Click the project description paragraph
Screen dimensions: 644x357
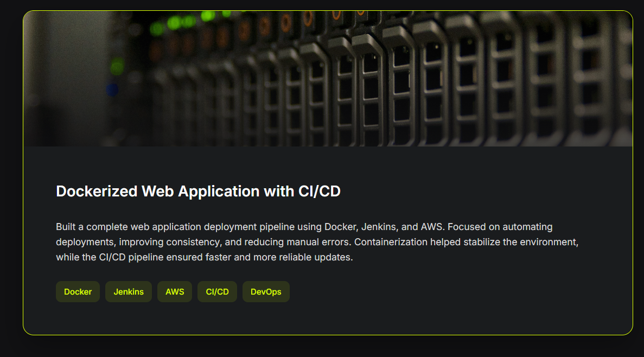(x=317, y=242)
